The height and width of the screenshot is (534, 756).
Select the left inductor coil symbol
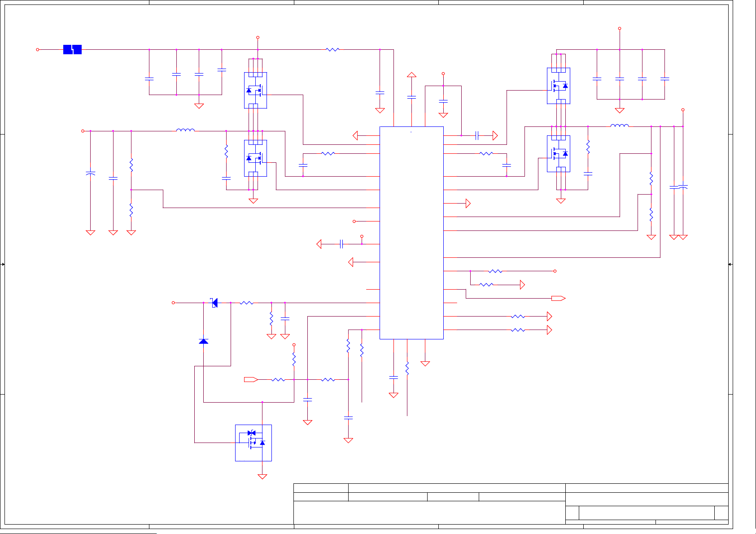click(185, 130)
